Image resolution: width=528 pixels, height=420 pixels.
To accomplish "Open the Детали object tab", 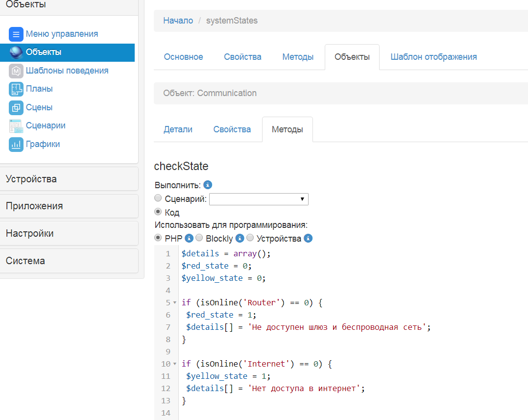I will [x=178, y=129].
